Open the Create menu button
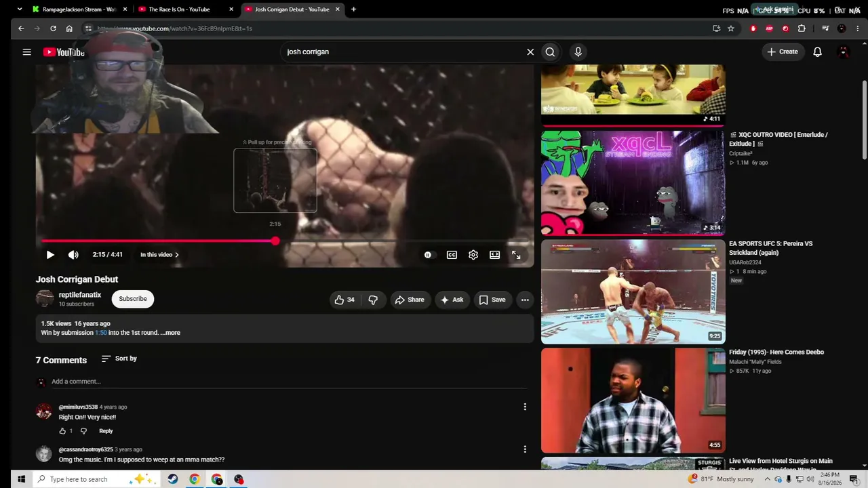Viewport: 868px width, 488px height. [x=783, y=52]
